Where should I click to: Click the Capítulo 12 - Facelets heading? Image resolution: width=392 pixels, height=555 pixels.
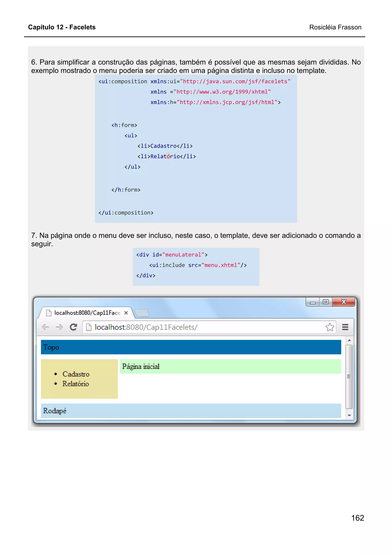pyautogui.click(x=62, y=27)
